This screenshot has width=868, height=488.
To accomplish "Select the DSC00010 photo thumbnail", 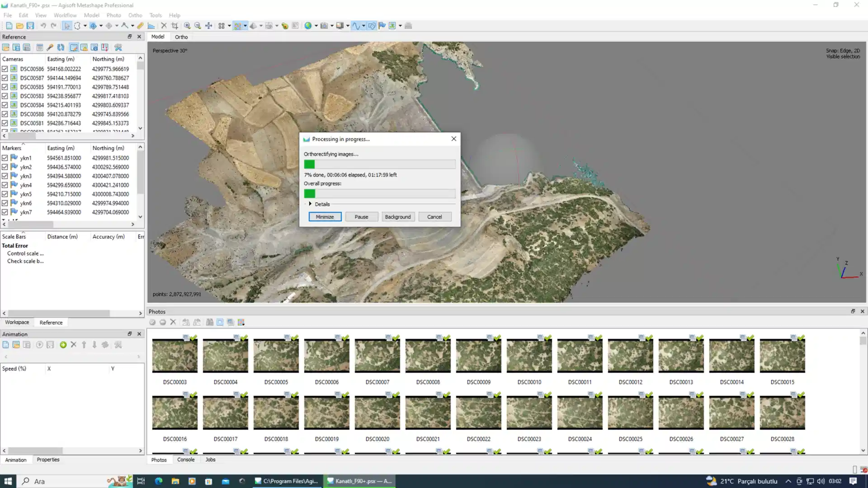I will click(529, 356).
